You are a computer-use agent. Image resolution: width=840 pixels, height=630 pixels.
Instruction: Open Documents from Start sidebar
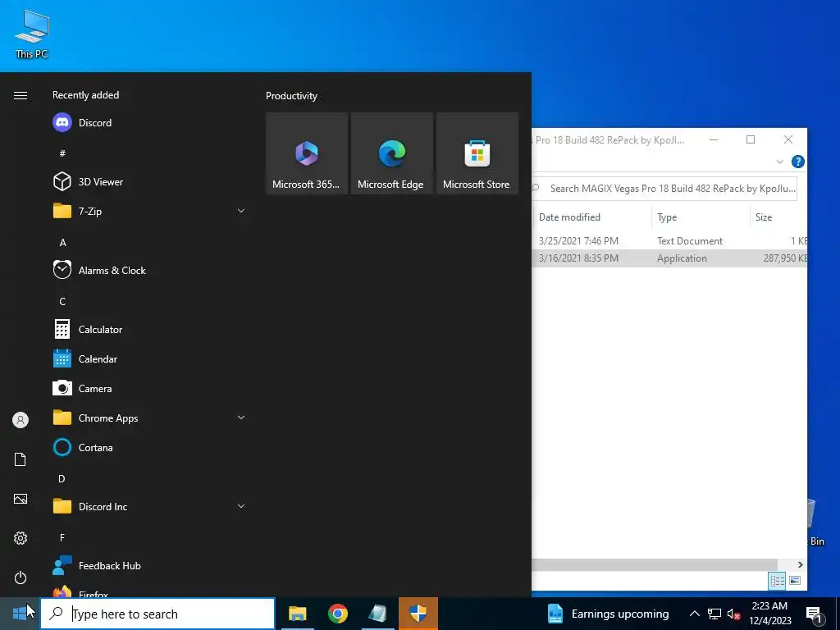coord(21,459)
